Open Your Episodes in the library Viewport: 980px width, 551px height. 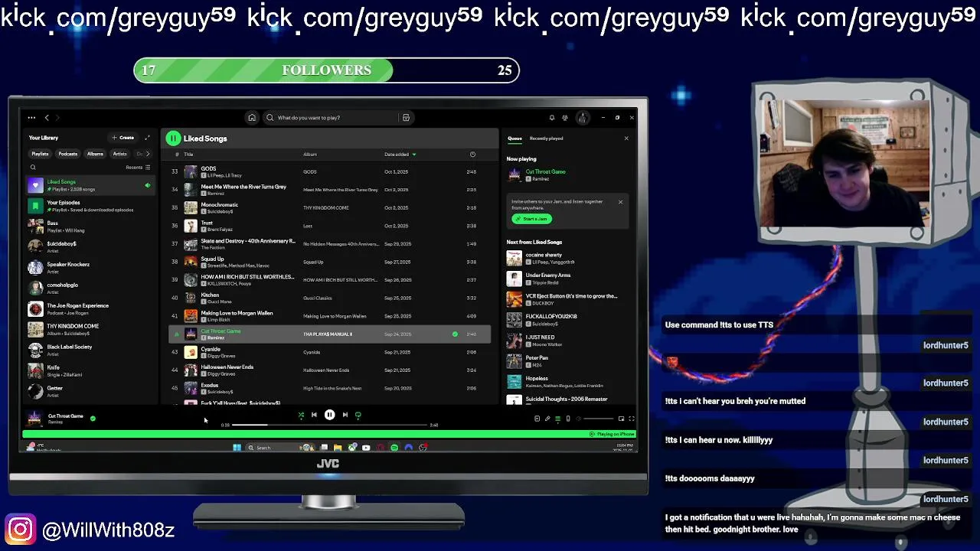90,206
